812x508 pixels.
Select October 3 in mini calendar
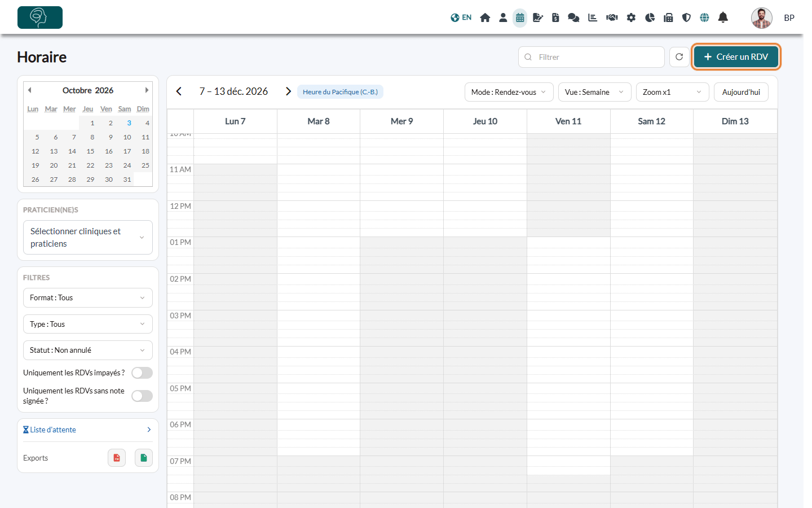[x=129, y=123]
